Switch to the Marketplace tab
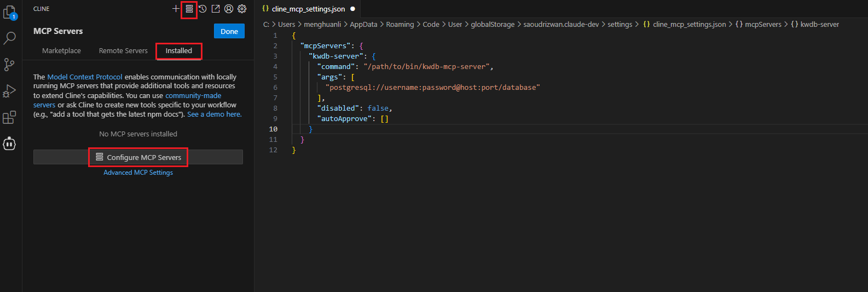 (61, 51)
